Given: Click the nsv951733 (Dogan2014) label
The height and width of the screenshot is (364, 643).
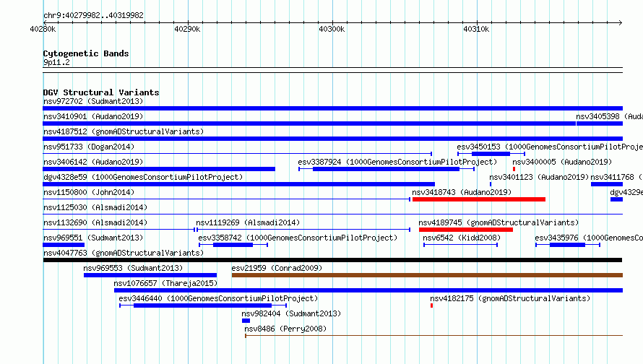Looking at the screenshot, I should [89, 147].
